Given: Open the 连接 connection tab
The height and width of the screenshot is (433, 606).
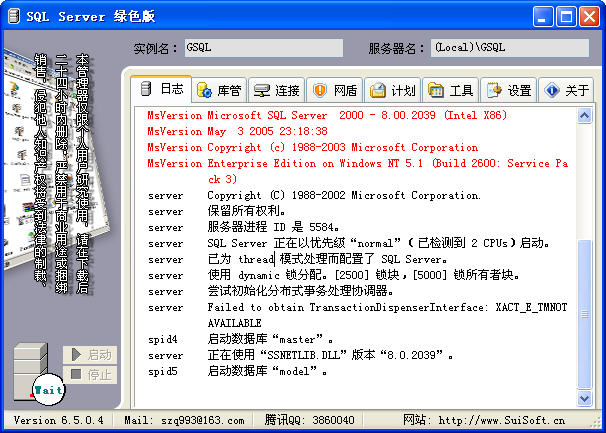Looking at the screenshot, I should point(277,90).
